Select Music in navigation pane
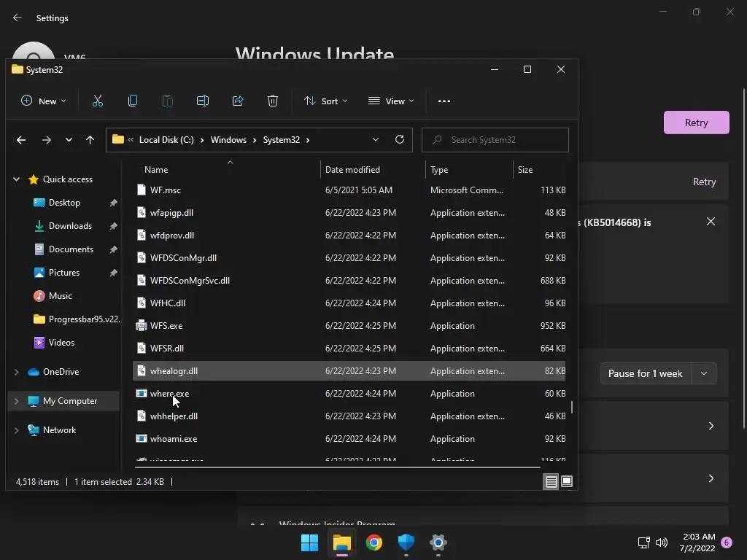The height and width of the screenshot is (560, 747). 60,296
